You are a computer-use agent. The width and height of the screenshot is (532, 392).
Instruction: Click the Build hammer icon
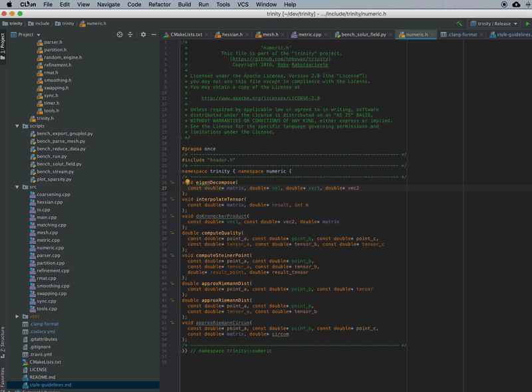(459, 23)
